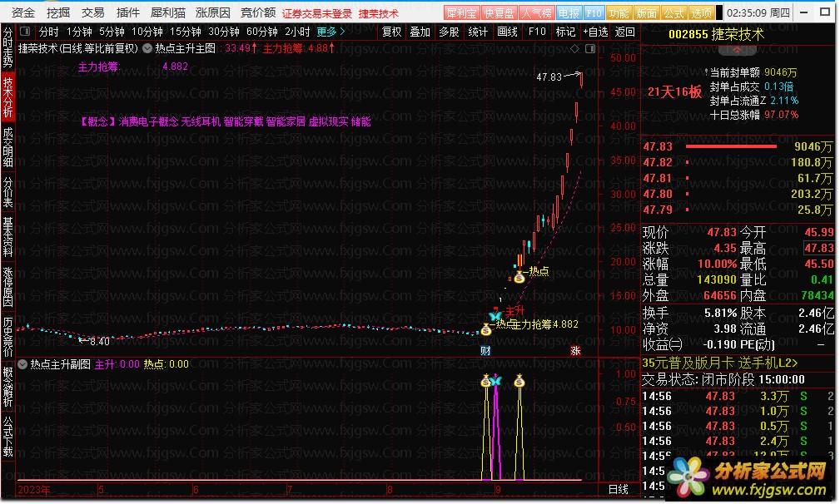Screen dimensions: 840x504
Task: Click the 日线 period label at chart bottom
Action: (619, 490)
